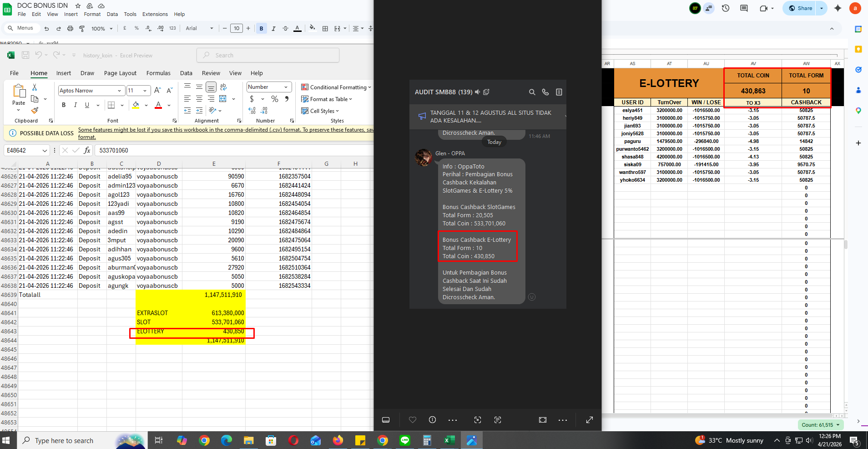Open the Arial font dropdown in Sheets
868x449 pixels.
point(199,28)
